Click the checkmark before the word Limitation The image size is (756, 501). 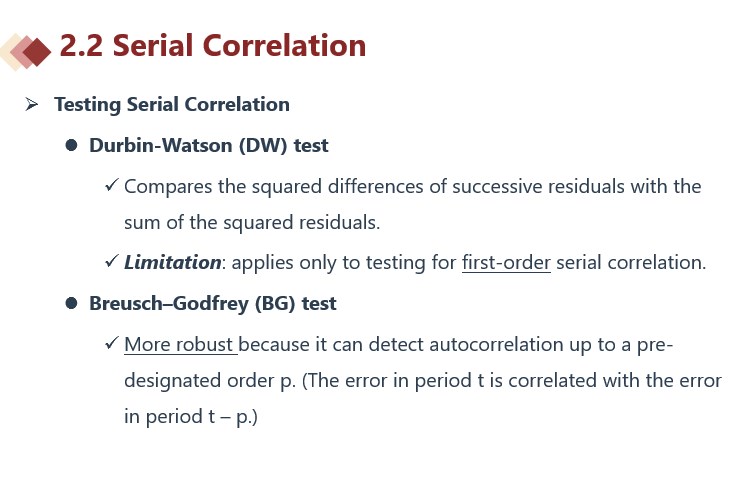[x=111, y=262]
